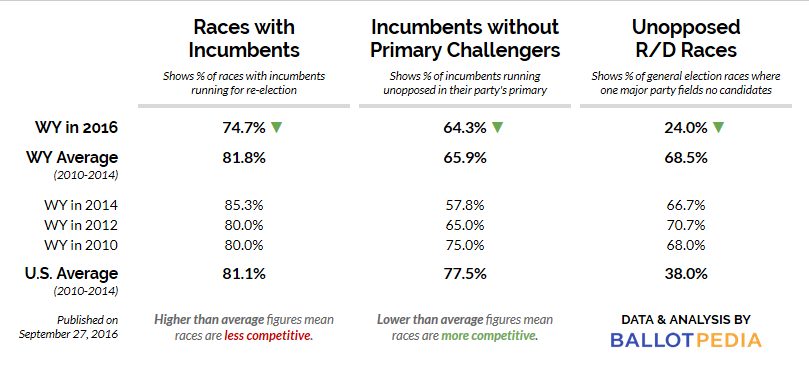Viewport: 809px width, 366px height.
Task: Click the WY in 2016 row label
Action: coord(76,128)
